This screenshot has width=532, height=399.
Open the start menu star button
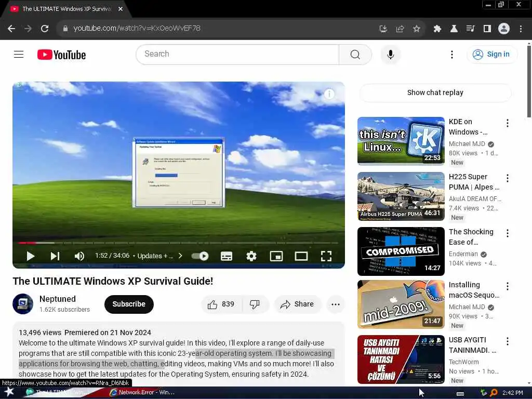9,392
